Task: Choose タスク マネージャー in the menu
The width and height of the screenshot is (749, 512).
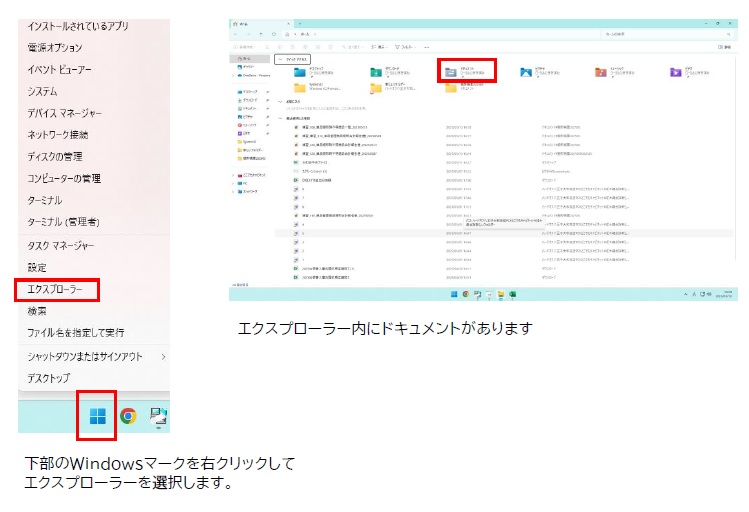Action: click(62, 245)
